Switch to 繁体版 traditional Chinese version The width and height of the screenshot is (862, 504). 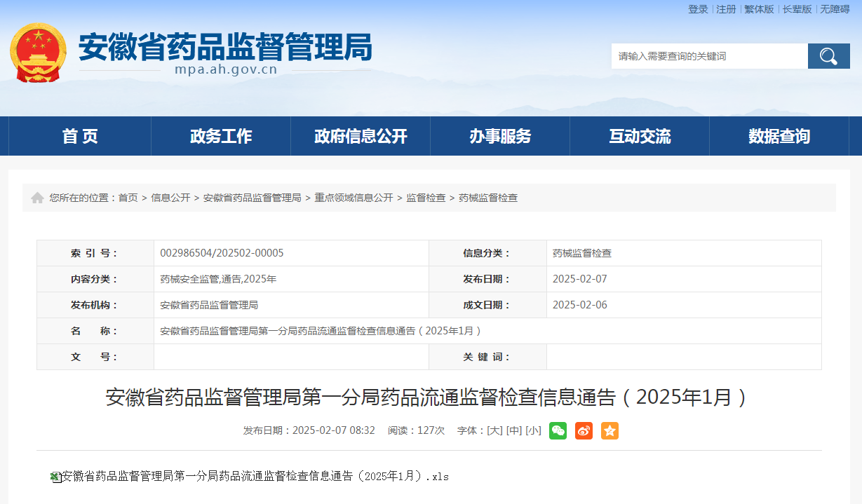(x=759, y=9)
